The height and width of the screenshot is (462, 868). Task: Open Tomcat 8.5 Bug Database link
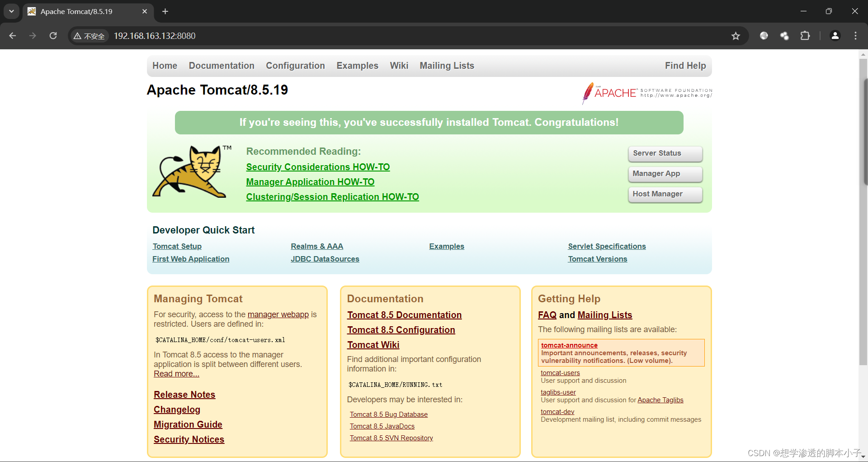(389, 414)
